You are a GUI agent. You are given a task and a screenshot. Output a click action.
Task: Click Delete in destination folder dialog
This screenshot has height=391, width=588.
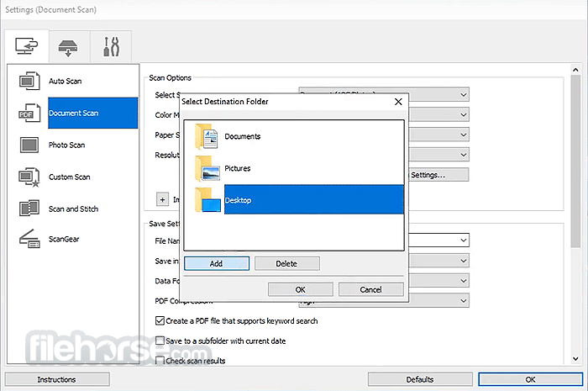[x=287, y=263]
